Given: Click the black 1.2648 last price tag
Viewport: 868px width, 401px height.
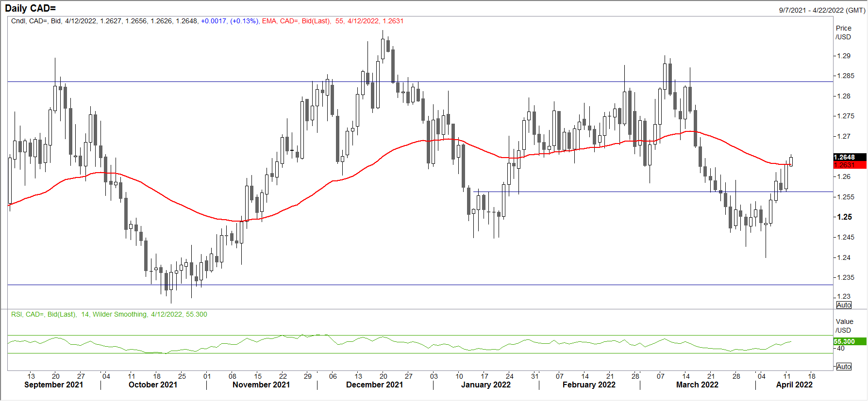Looking at the screenshot, I should (x=850, y=157).
